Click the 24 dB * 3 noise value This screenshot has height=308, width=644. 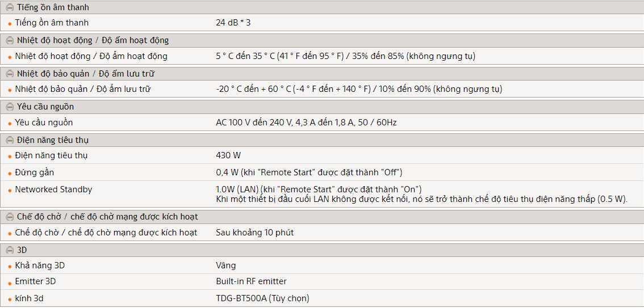pyautogui.click(x=233, y=23)
